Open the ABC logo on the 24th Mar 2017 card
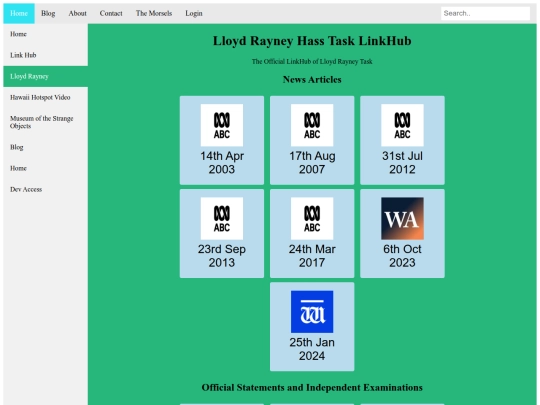This screenshot has height=405, width=540. tap(312, 218)
